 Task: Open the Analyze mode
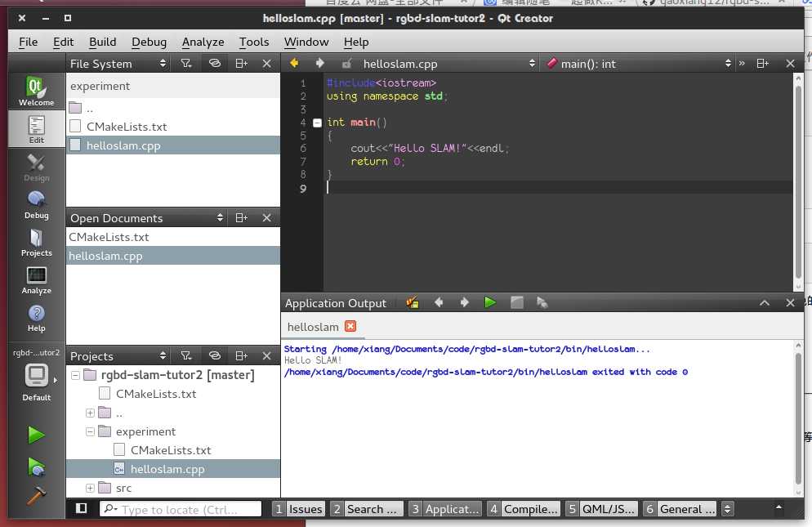[x=36, y=280]
